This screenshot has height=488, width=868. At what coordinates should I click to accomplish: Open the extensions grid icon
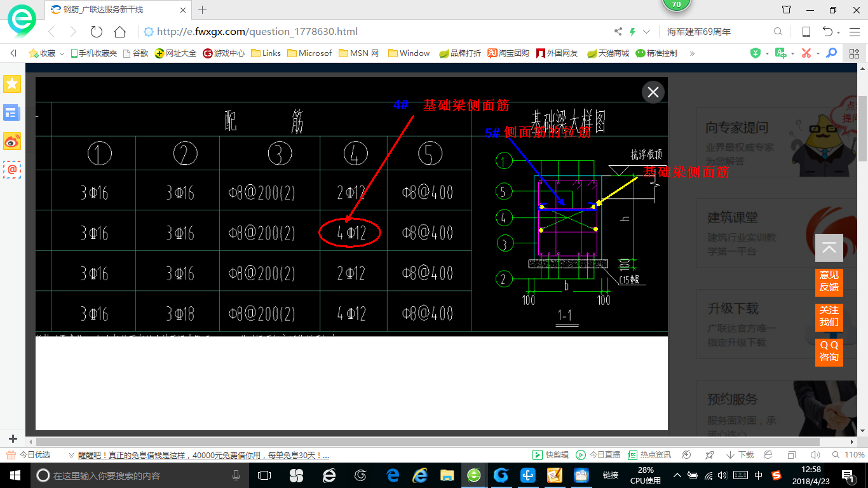point(854,53)
